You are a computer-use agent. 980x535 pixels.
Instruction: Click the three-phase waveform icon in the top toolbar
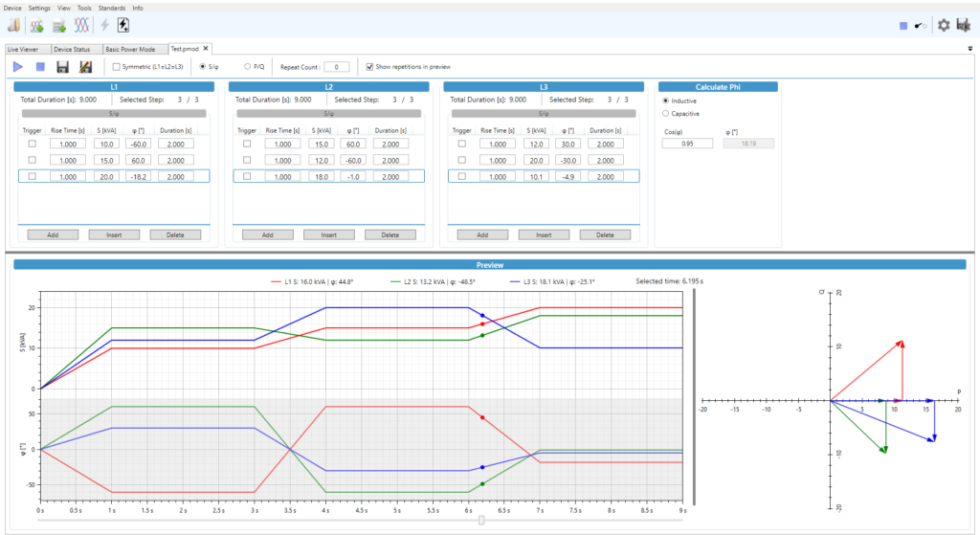click(82, 26)
